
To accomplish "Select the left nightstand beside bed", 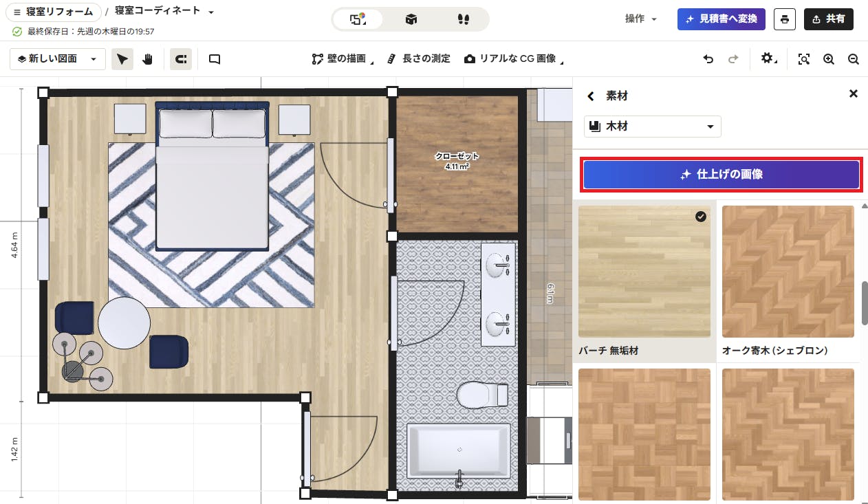I will pyautogui.click(x=130, y=119).
